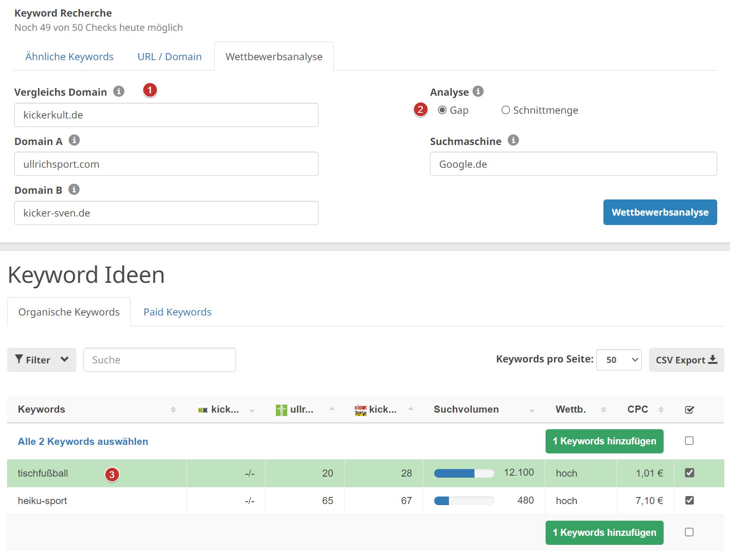Toggle checkbox beside bottom Keywords hinzufügen button
The width and height of the screenshot is (730, 560).
(x=689, y=532)
